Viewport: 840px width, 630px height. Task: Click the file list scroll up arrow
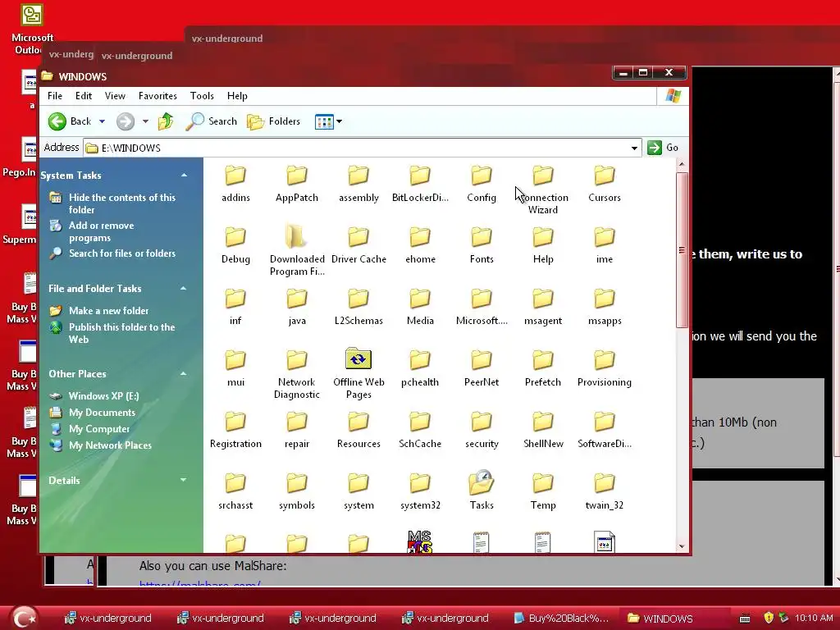[682, 164]
